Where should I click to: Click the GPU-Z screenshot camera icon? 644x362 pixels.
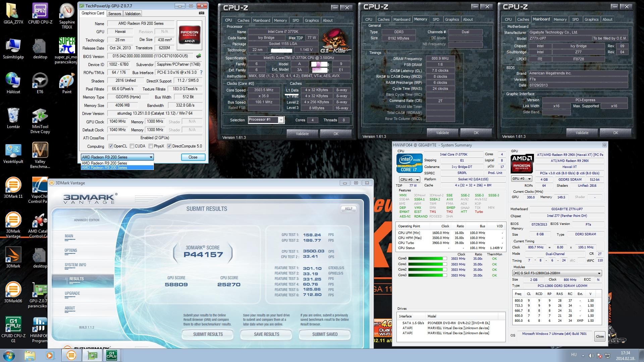[x=201, y=13]
